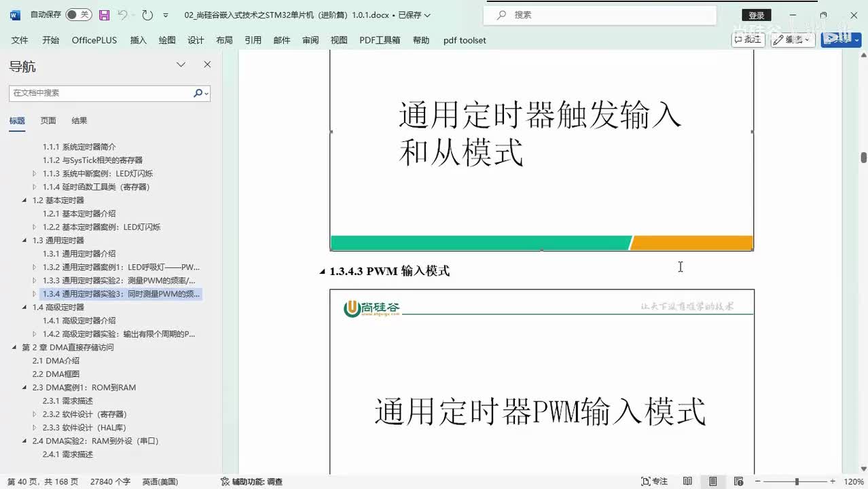Expand heading 1.3.3 通用定时器实验2
The height and width of the screenshot is (489, 868).
coord(35,280)
